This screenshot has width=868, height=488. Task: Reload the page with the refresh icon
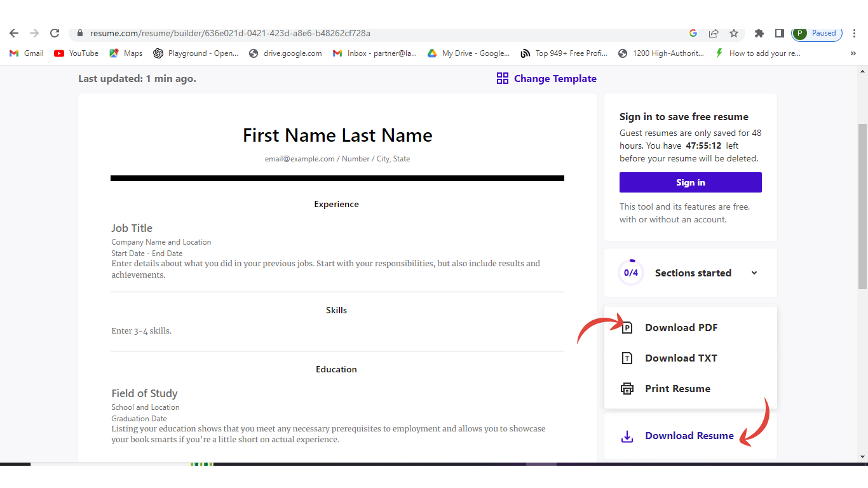click(55, 33)
